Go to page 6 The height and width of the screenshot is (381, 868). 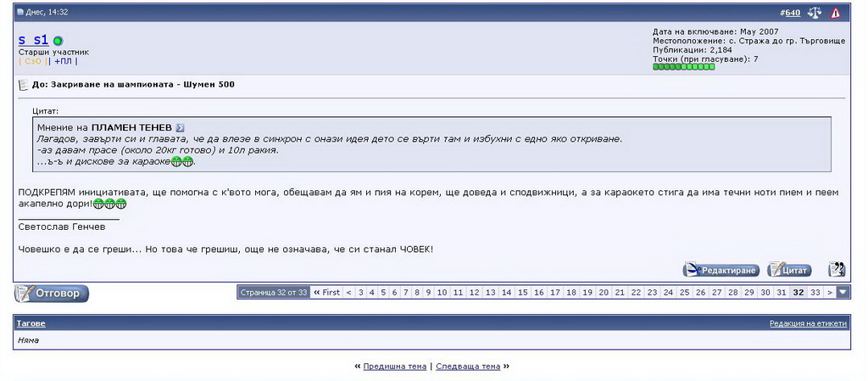click(x=395, y=293)
